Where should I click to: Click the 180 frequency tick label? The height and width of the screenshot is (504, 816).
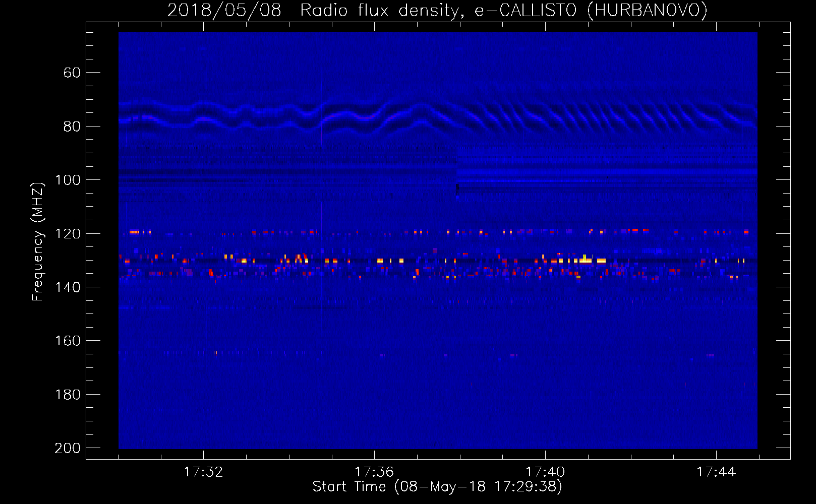click(x=68, y=395)
